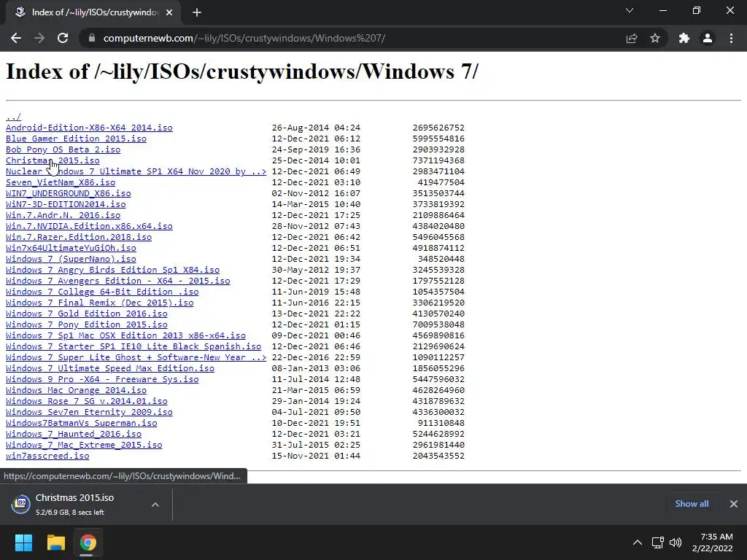Download Android-Edition-X86-X64_2014.iso
The width and height of the screenshot is (747, 560).
pos(89,128)
